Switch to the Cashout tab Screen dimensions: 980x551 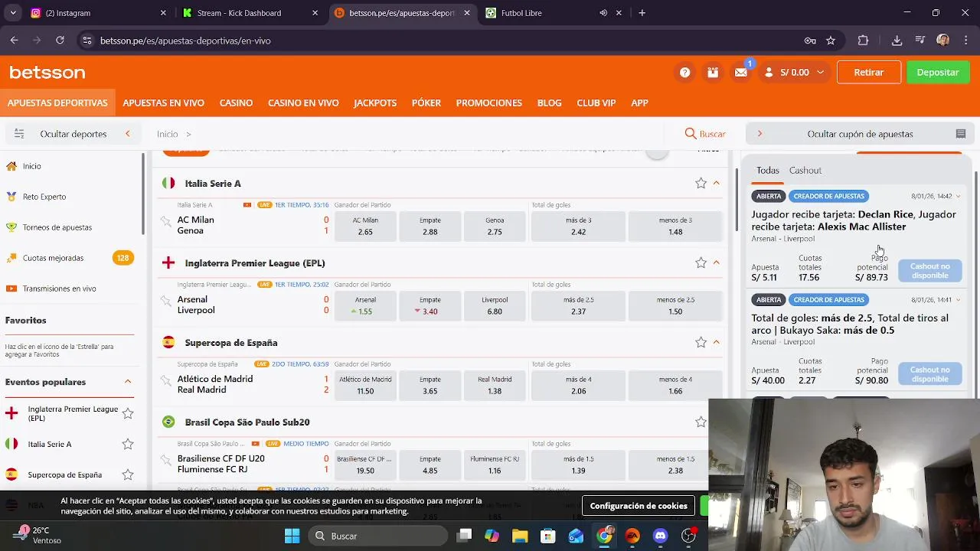tap(805, 171)
